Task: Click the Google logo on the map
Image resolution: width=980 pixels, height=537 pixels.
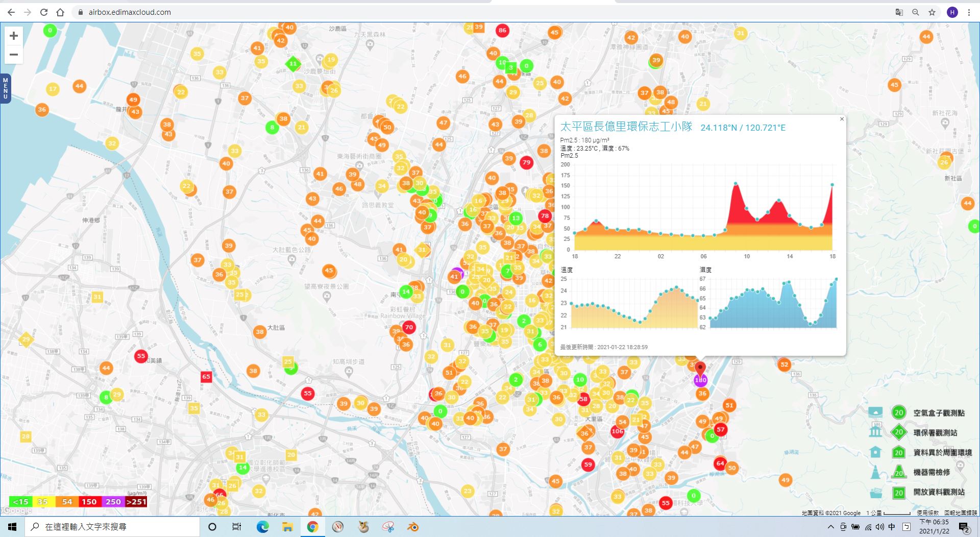Action: [x=16, y=511]
